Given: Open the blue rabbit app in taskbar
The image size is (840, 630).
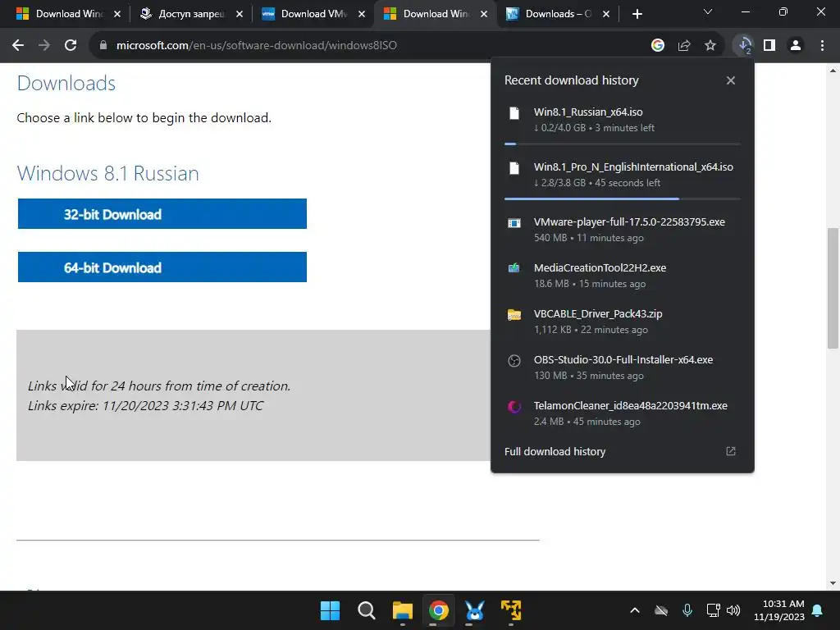Looking at the screenshot, I should pyautogui.click(x=475, y=610).
